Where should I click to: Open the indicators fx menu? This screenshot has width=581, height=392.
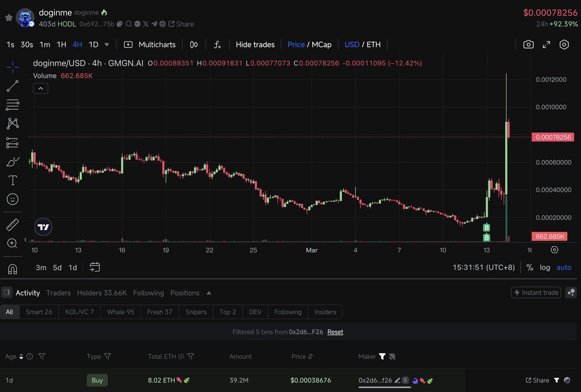tap(217, 44)
